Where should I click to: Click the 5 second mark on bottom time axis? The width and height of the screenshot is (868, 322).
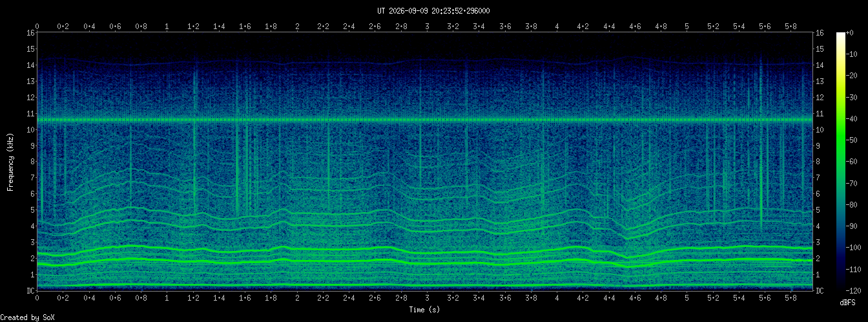pyautogui.click(x=687, y=299)
